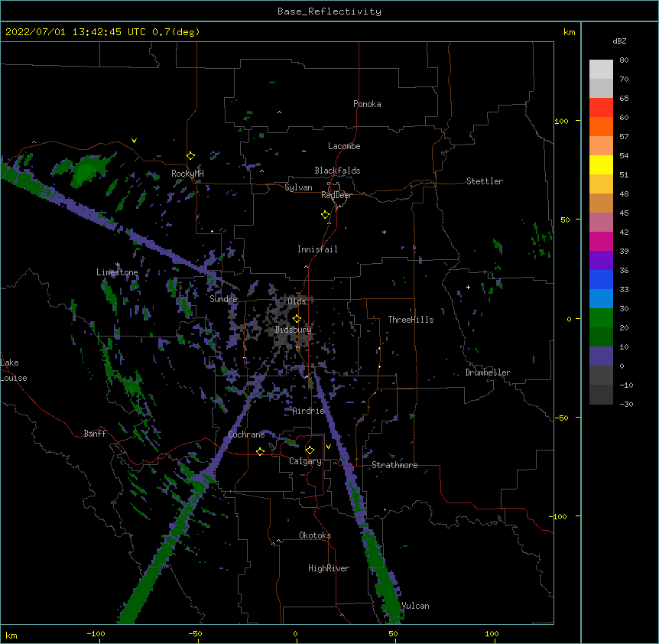
Task: Select the Ponoka city label
Action: click(367, 104)
